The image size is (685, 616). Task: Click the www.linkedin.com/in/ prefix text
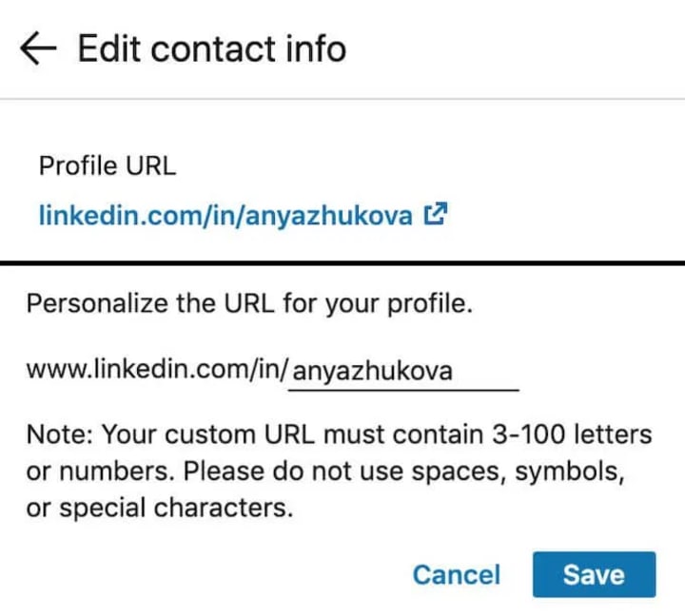pos(157,370)
